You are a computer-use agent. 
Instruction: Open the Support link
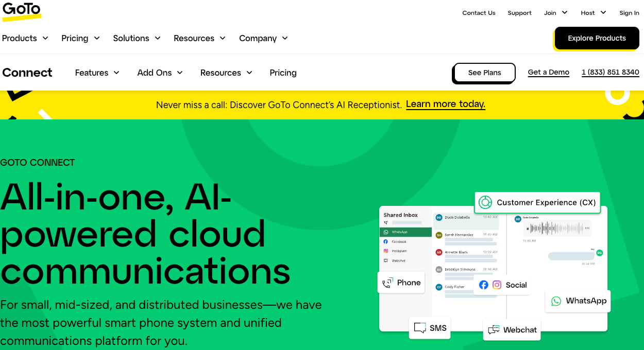(x=519, y=13)
